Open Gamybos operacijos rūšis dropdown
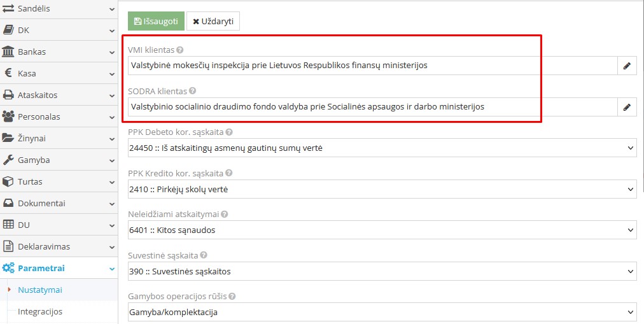The image size is (644, 324). pyautogui.click(x=381, y=313)
